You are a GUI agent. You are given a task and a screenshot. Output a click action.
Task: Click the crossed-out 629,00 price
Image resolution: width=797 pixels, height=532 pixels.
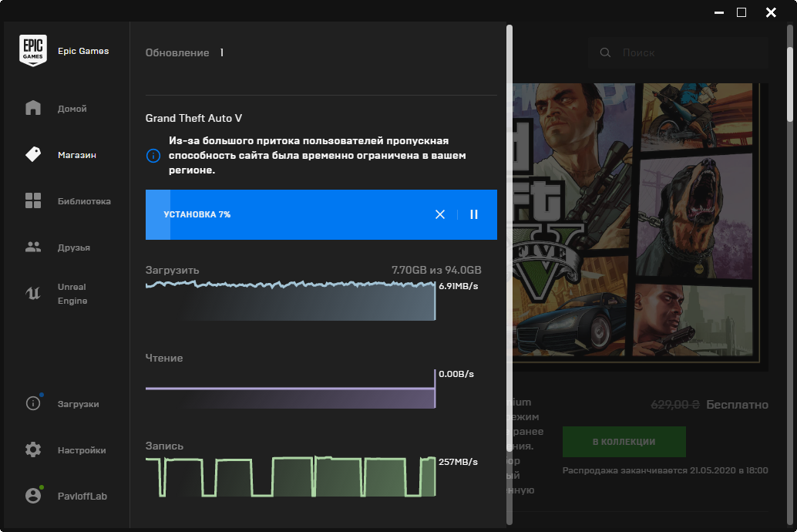tap(675, 405)
